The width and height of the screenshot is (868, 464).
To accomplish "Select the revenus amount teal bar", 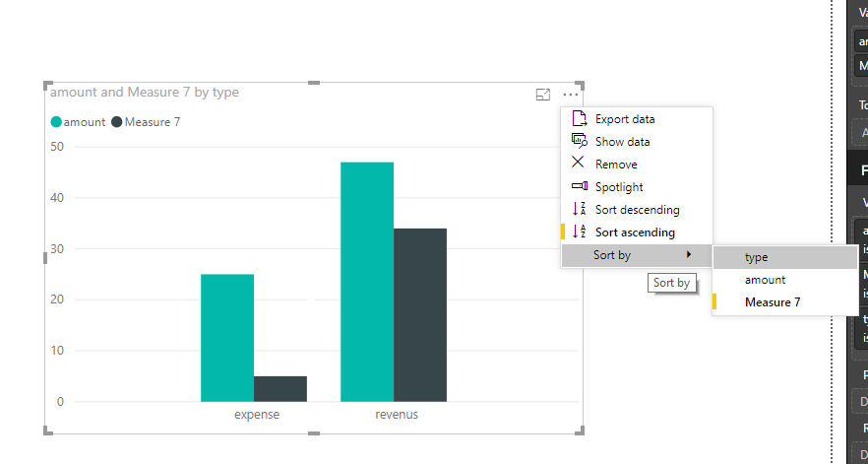I will tap(367, 282).
